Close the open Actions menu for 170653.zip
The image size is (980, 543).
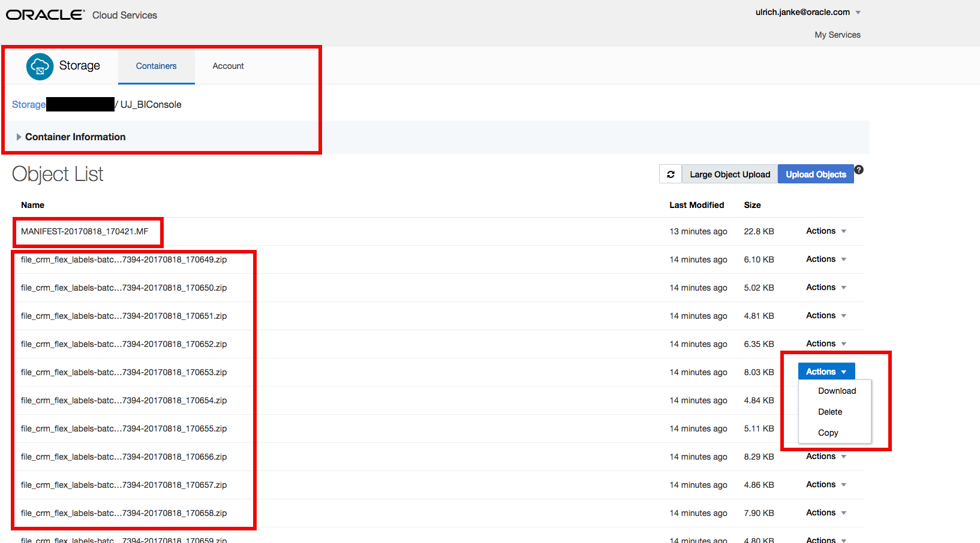coord(826,372)
